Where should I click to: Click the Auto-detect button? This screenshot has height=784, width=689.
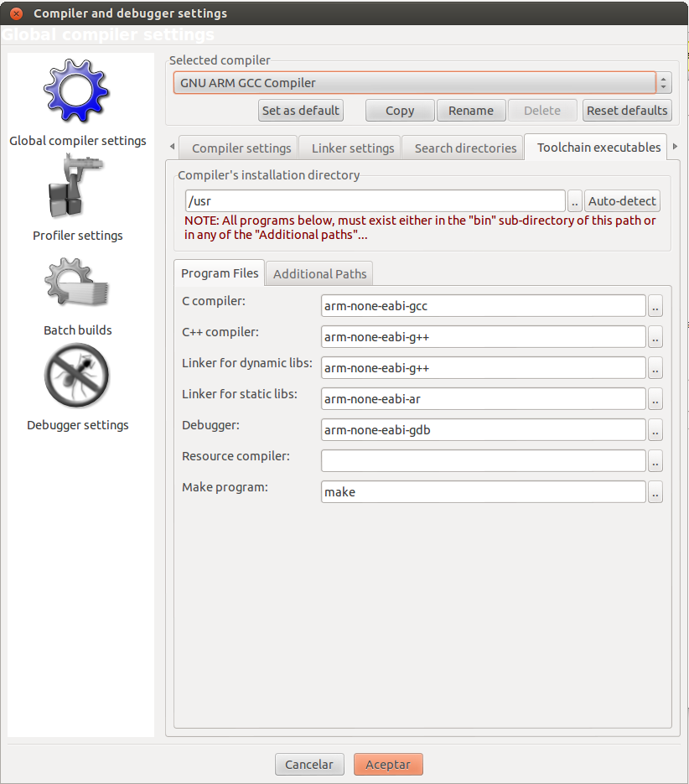pyautogui.click(x=622, y=201)
